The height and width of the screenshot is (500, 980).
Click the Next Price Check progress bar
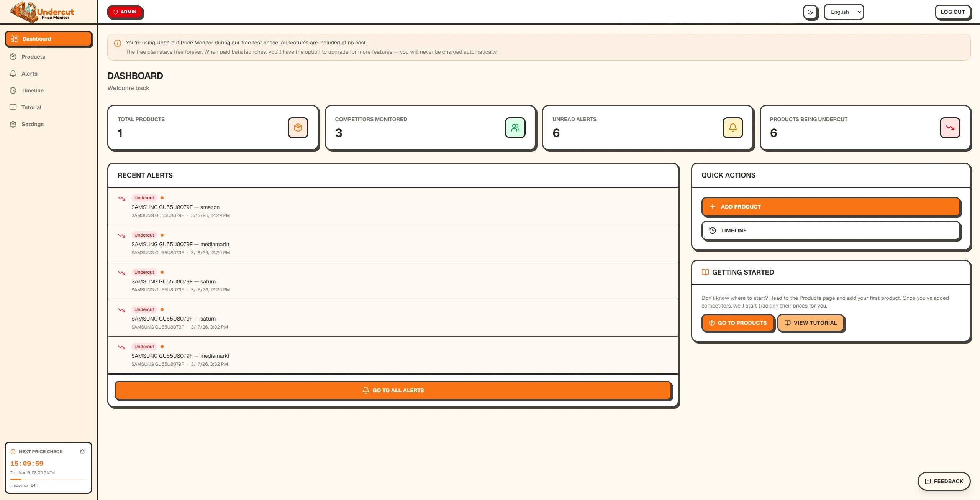click(x=49, y=479)
